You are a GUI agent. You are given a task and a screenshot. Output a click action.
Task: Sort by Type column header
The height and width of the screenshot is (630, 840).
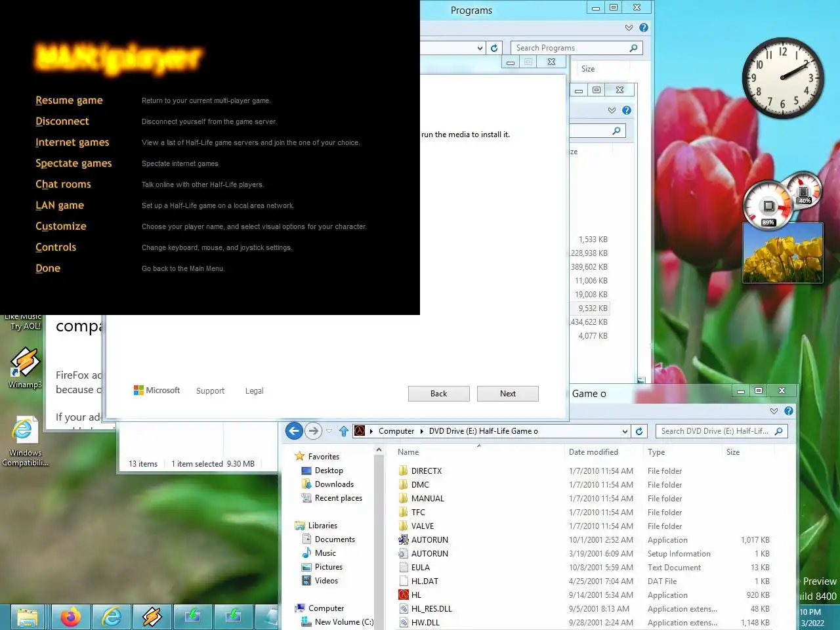click(682, 452)
